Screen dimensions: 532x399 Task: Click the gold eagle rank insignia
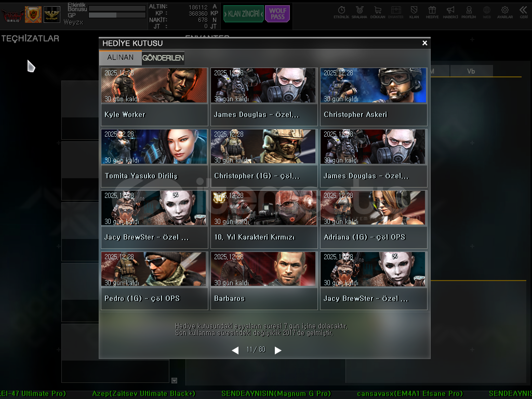tap(52, 15)
